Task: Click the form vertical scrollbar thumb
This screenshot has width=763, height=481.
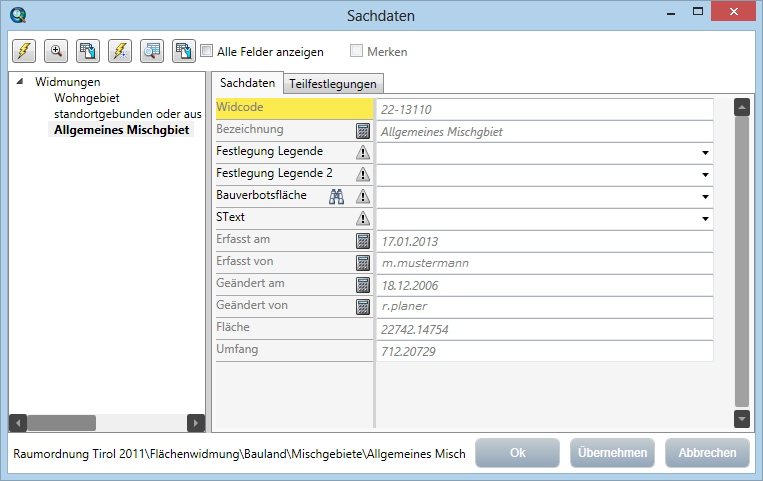Action: [x=742, y=261]
